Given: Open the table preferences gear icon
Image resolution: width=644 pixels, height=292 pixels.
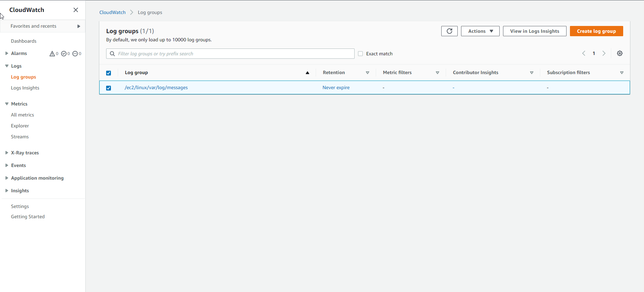Looking at the screenshot, I should coord(619,53).
